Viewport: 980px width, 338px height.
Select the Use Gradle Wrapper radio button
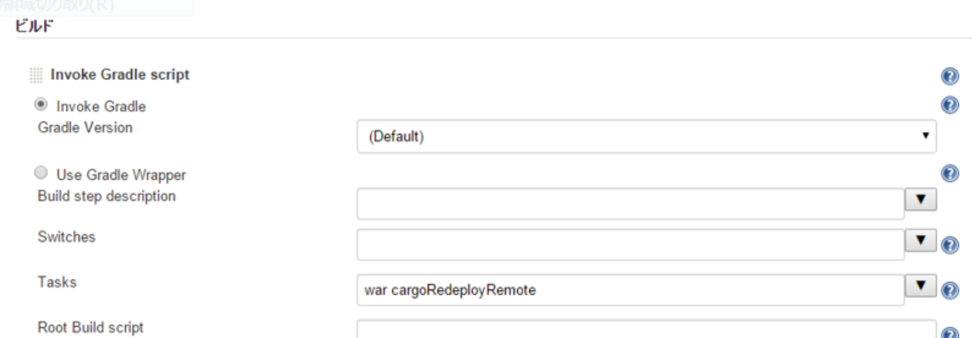coord(41,174)
